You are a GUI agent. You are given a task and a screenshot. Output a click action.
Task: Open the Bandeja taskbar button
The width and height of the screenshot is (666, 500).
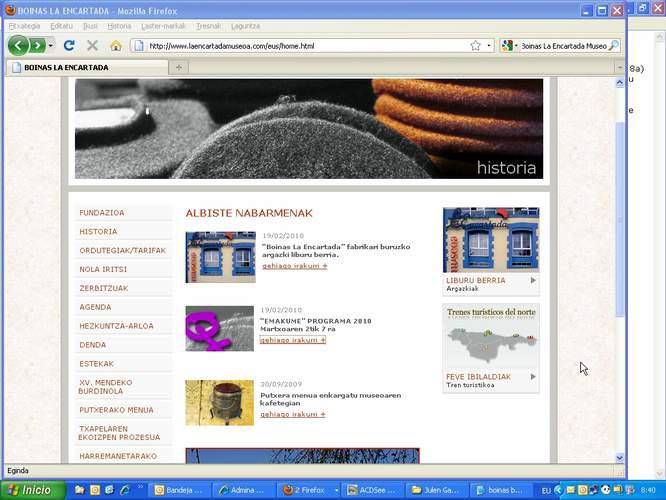pos(179,490)
